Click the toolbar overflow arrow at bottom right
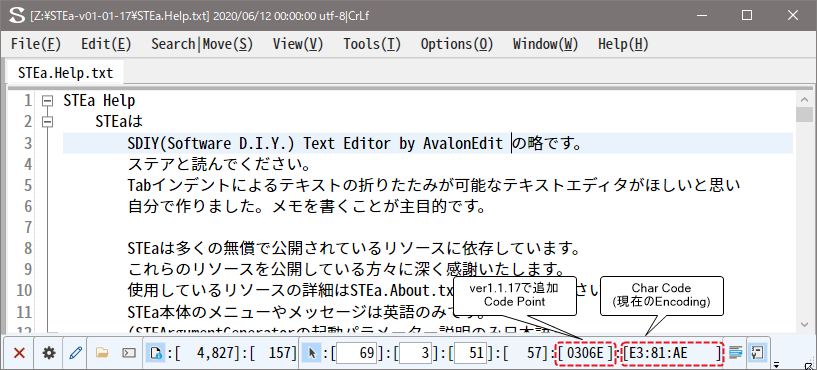 776,364
